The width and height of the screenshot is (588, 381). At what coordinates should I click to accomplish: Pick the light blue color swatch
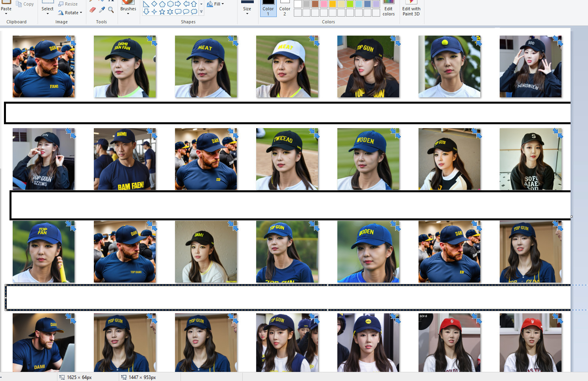click(359, 4)
